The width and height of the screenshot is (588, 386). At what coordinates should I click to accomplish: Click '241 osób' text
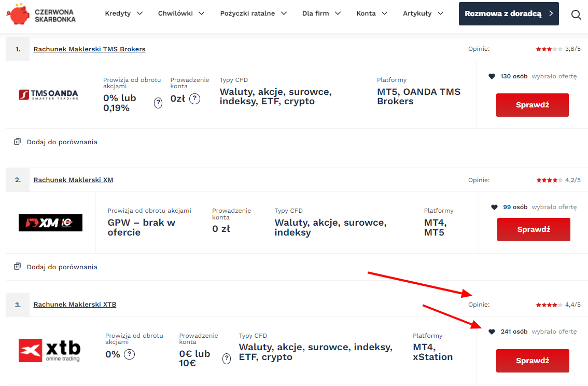(x=514, y=332)
